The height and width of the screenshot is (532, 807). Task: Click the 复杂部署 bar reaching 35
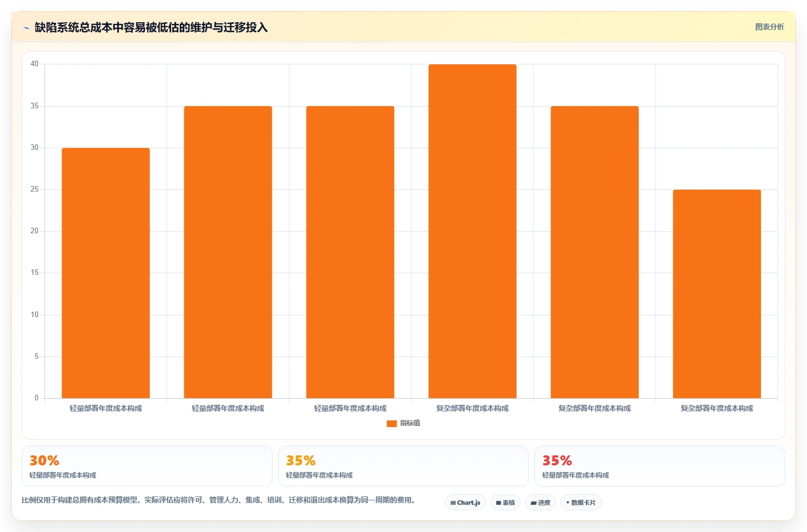[595, 252]
